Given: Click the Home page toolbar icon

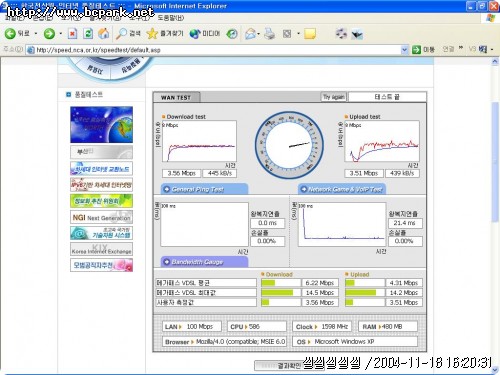Looking at the screenshot, I should pyautogui.click(x=104, y=34).
